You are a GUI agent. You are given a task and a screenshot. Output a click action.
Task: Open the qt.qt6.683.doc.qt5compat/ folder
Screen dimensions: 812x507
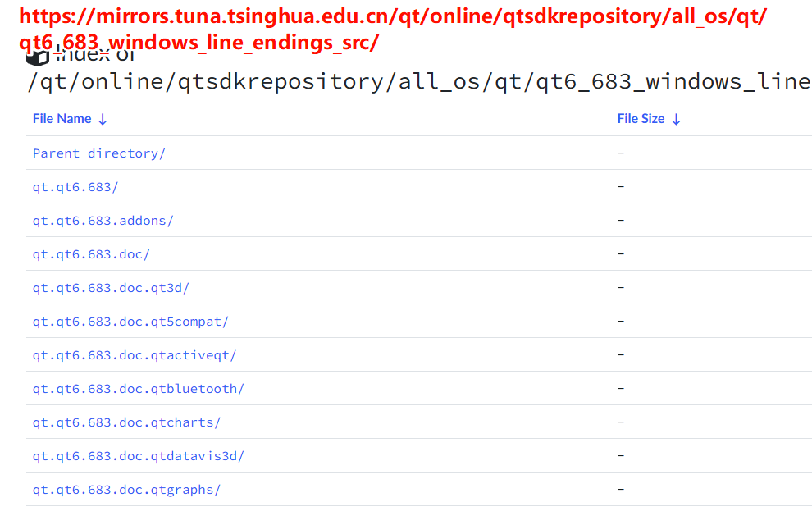coord(130,322)
